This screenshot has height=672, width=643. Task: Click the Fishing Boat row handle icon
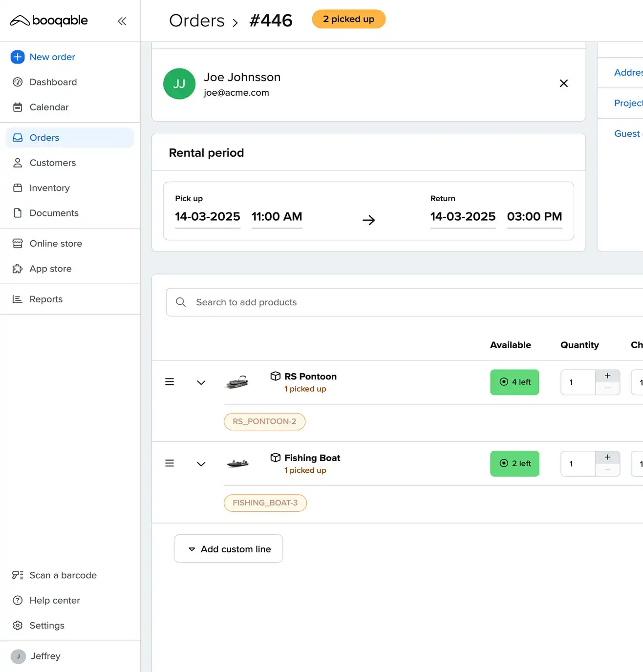tap(170, 463)
